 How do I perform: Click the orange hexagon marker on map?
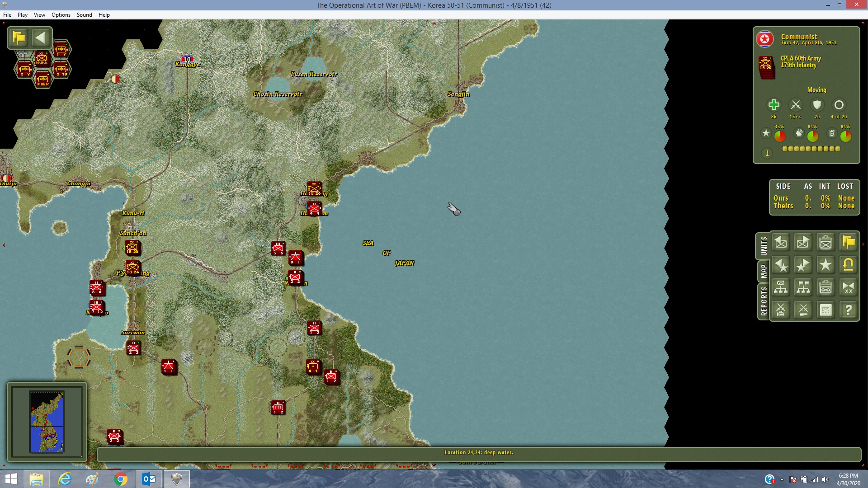tap(79, 357)
